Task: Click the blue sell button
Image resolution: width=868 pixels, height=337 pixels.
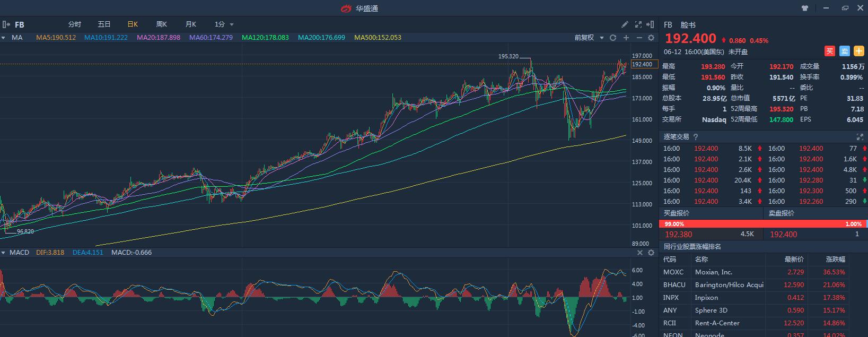Action: click(845, 51)
